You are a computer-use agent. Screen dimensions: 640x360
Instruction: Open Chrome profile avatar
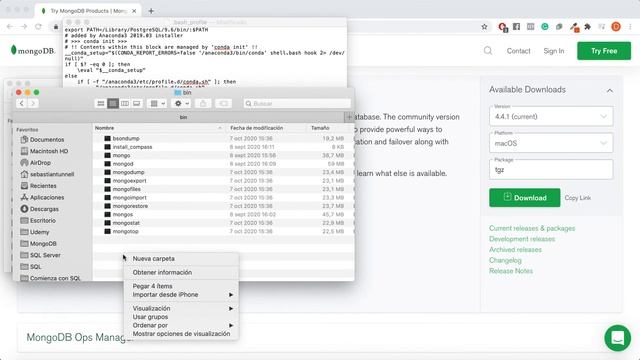click(x=616, y=27)
